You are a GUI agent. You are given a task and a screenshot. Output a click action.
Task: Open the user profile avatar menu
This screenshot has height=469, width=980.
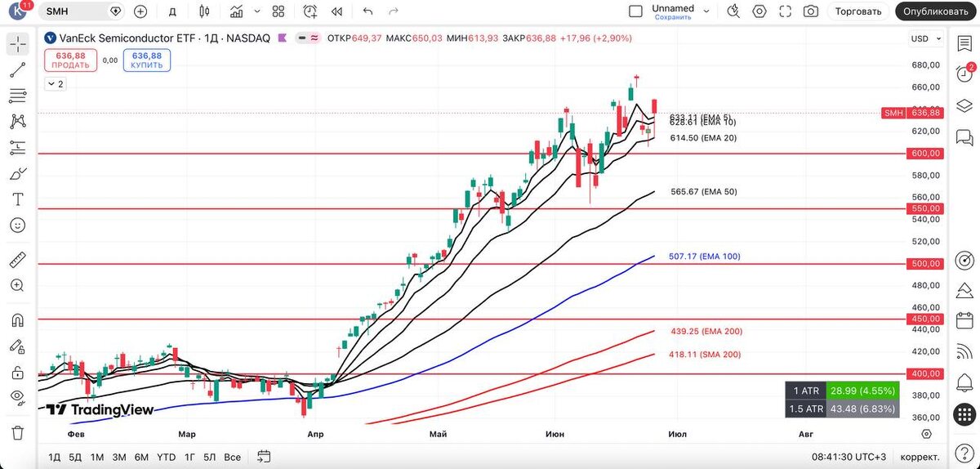click(x=18, y=11)
